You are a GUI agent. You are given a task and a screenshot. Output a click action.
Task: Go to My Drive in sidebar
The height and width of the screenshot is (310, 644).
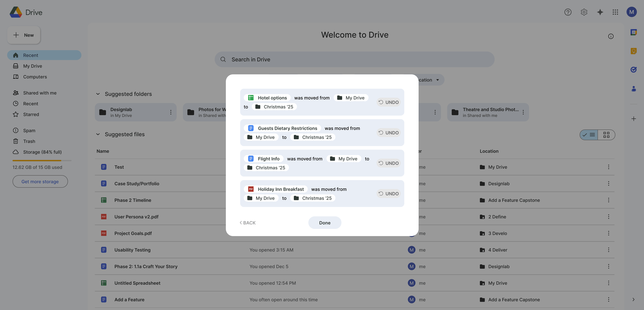(x=32, y=66)
